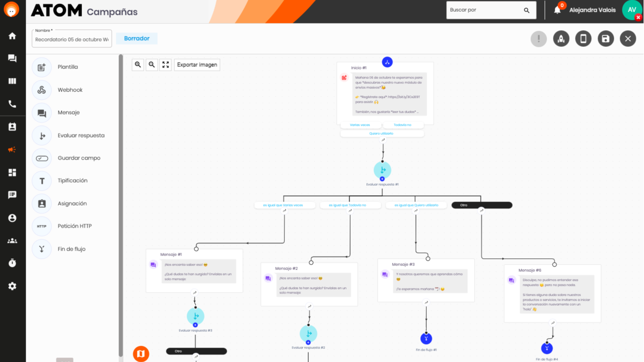Open the conversations icon in the sidebar
This screenshot has width=644, height=362.
[12, 58]
